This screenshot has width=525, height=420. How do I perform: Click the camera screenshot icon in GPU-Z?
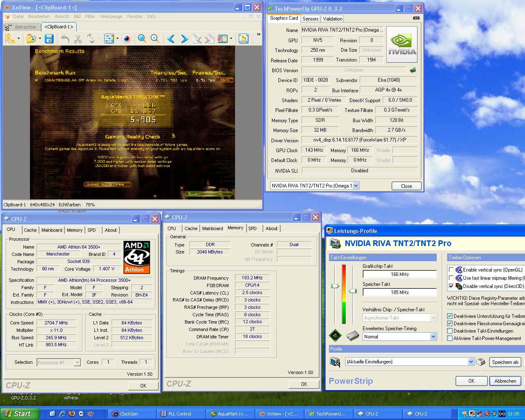tap(416, 18)
